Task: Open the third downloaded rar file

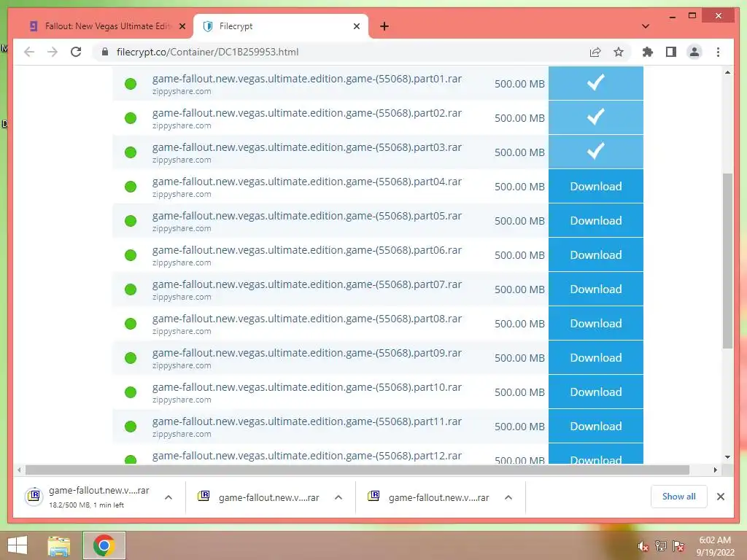Action: click(430, 497)
